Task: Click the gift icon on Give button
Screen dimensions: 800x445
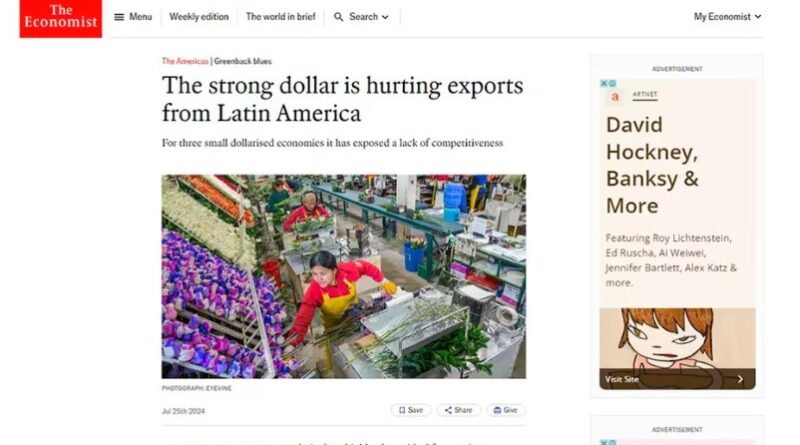Action: (497, 410)
